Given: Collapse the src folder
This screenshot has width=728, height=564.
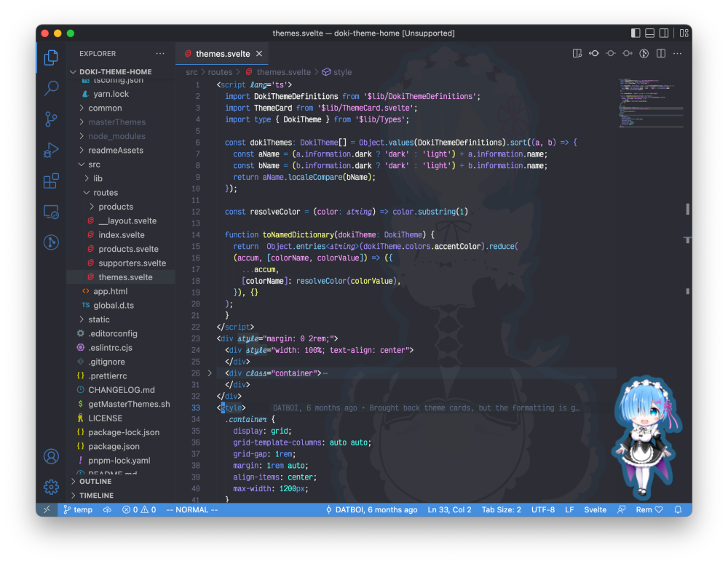Looking at the screenshot, I should tap(121, 164).
